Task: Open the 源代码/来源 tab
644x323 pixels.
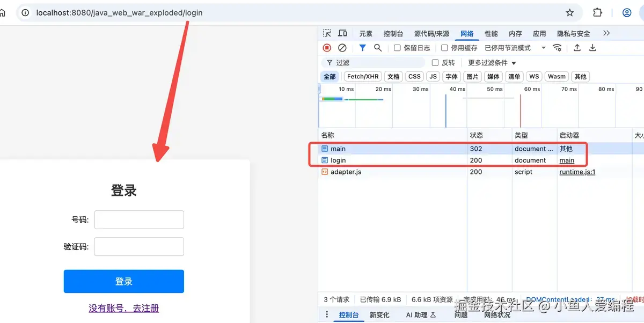Action: pos(431,33)
